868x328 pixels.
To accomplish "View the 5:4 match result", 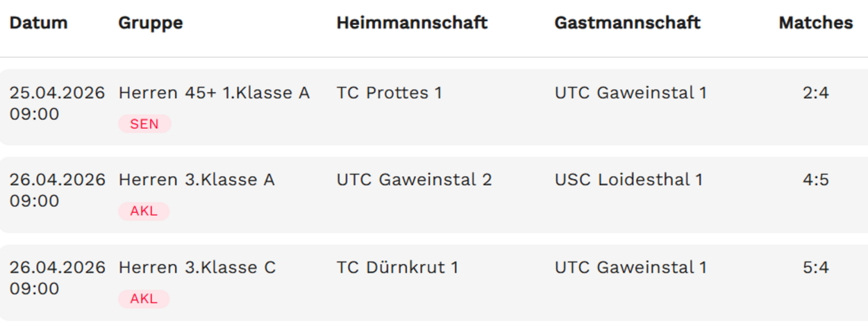I will [x=815, y=268].
